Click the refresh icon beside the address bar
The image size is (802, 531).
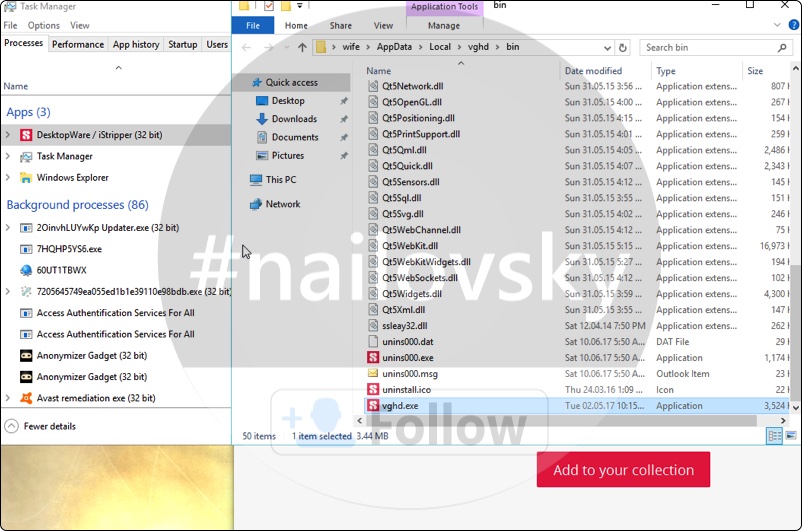623,47
